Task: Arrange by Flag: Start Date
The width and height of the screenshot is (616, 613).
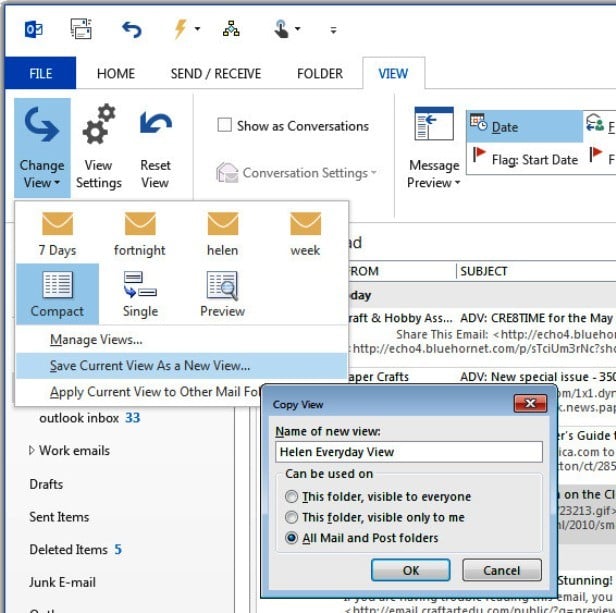Action: pyautogui.click(x=524, y=159)
